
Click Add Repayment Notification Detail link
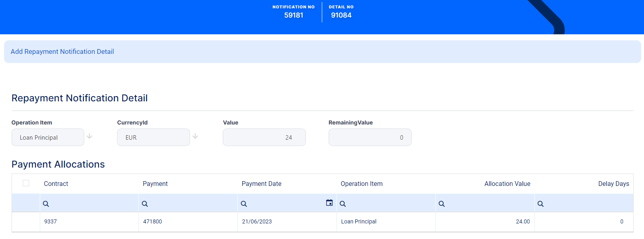[62, 51]
